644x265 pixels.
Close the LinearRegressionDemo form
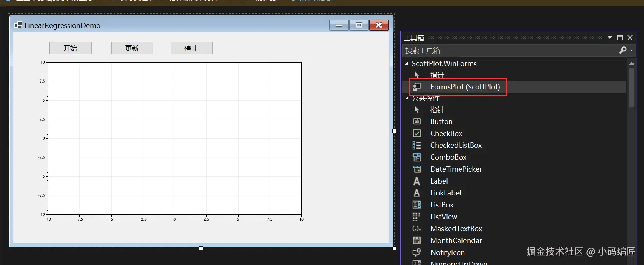click(x=379, y=25)
